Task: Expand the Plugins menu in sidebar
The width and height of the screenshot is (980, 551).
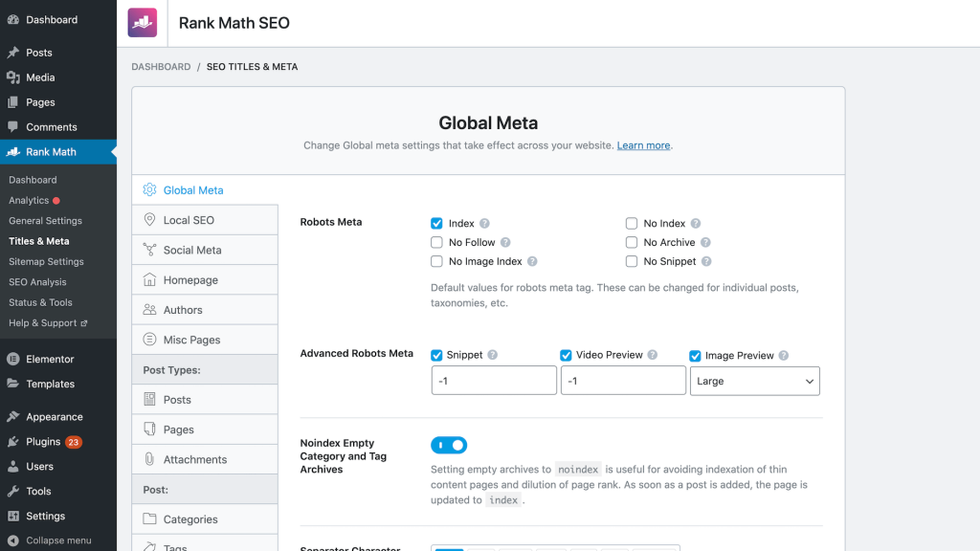Action: 43,442
